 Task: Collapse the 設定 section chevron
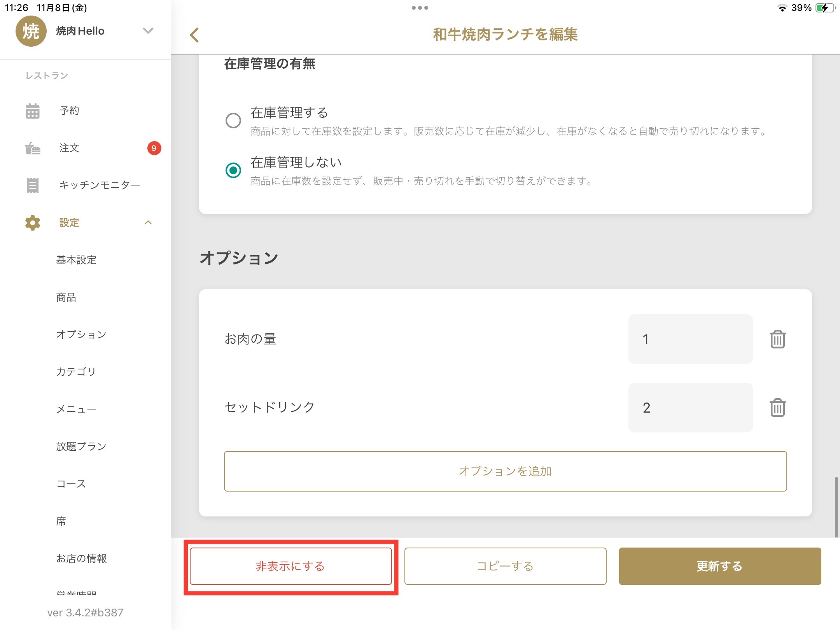coord(148,223)
